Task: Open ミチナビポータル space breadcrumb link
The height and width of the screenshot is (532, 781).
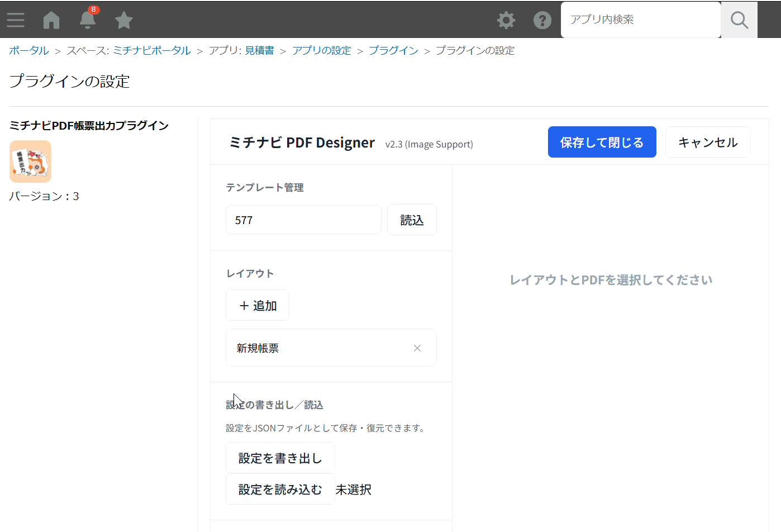Action: [x=152, y=51]
